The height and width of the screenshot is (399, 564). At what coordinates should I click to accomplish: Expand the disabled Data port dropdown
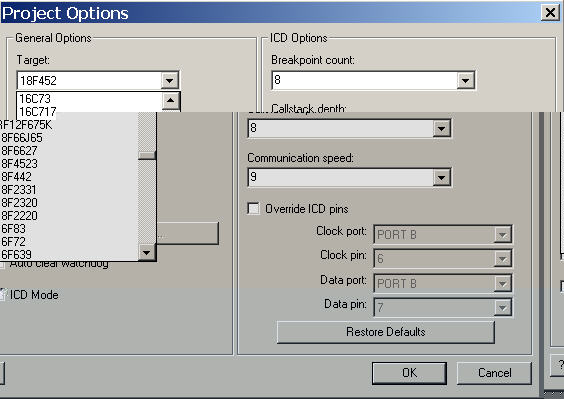point(502,284)
